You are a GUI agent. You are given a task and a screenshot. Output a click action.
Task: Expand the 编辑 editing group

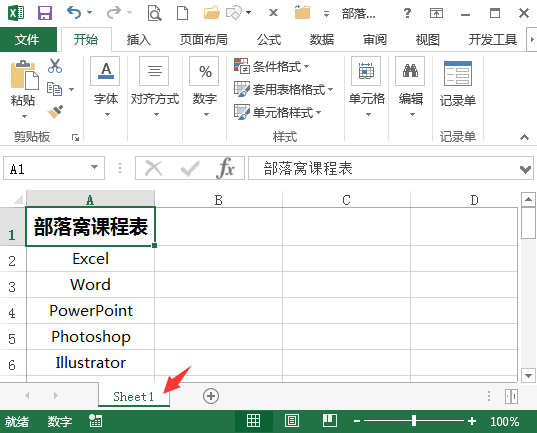[x=411, y=87]
